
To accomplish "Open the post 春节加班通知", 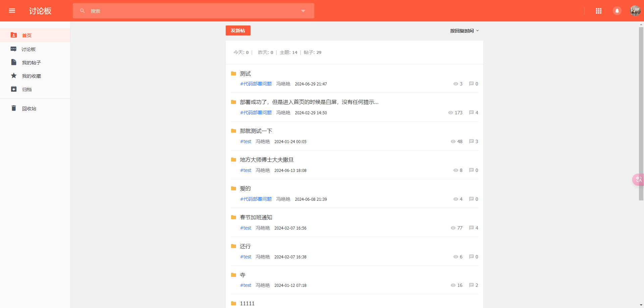I will tap(256, 218).
